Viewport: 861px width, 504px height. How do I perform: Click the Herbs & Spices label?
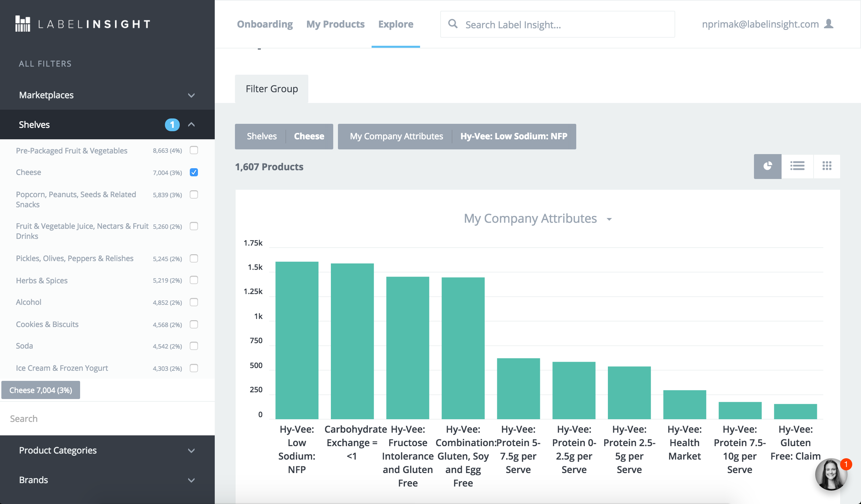42,281
